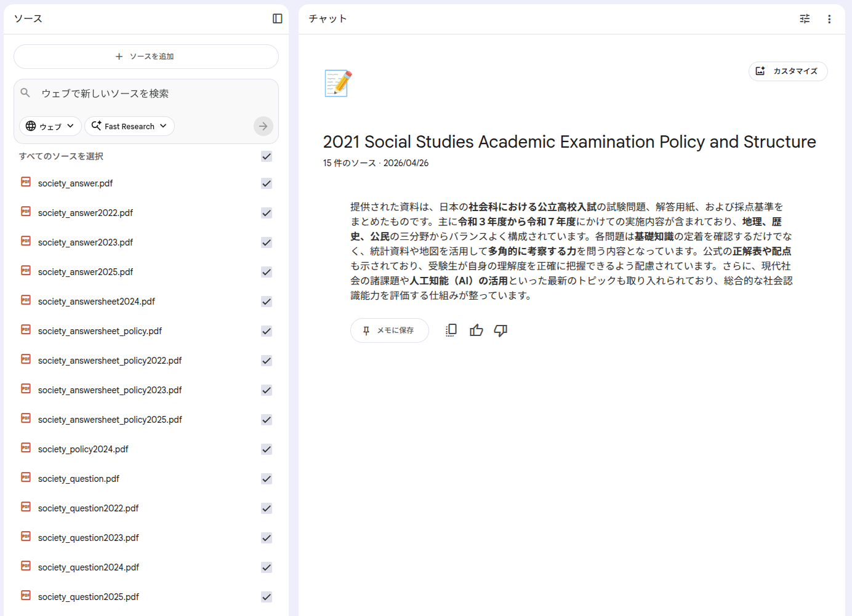Uncheck society_policy2024.pdf source checkbox
The height and width of the screenshot is (616, 852).
[x=267, y=449]
